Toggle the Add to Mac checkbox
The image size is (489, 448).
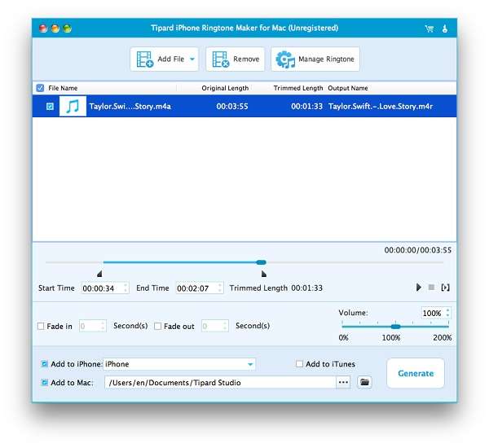coord(45,382)
